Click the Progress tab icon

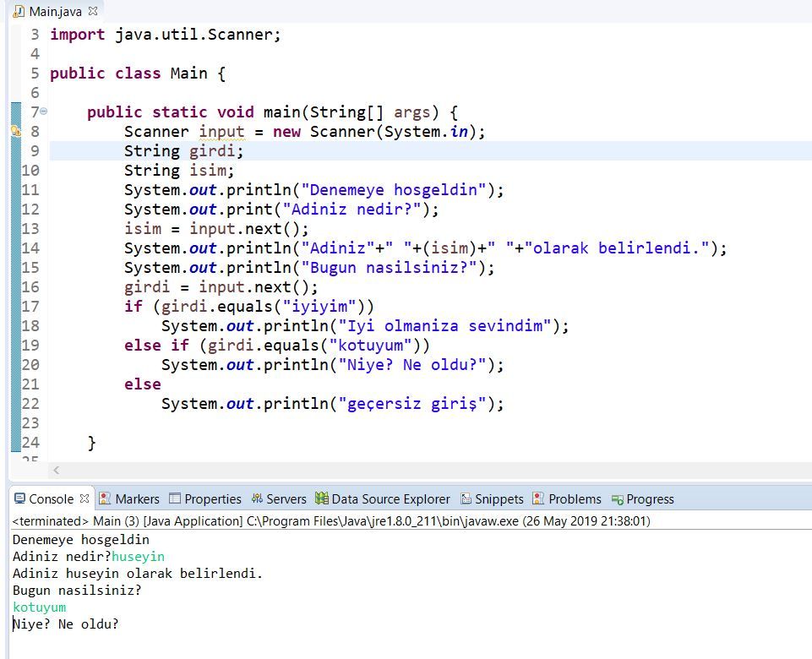click(618, 499)
